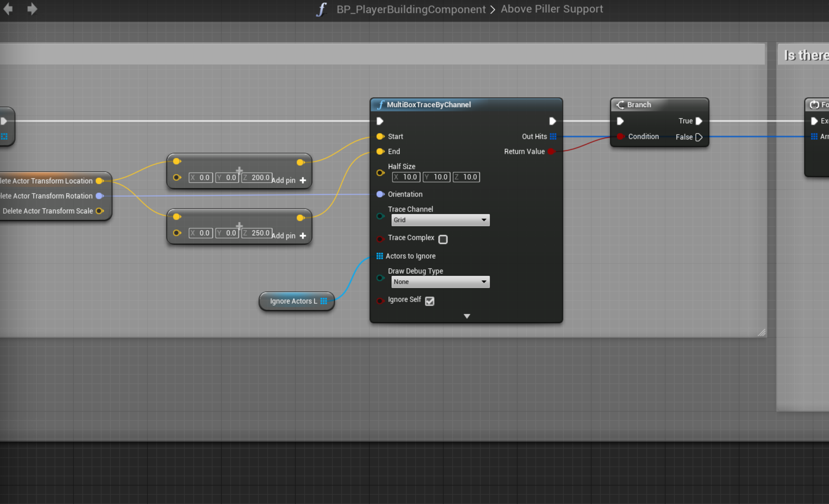Select the Ignore Actors L variable node

[x=293, y=301]
